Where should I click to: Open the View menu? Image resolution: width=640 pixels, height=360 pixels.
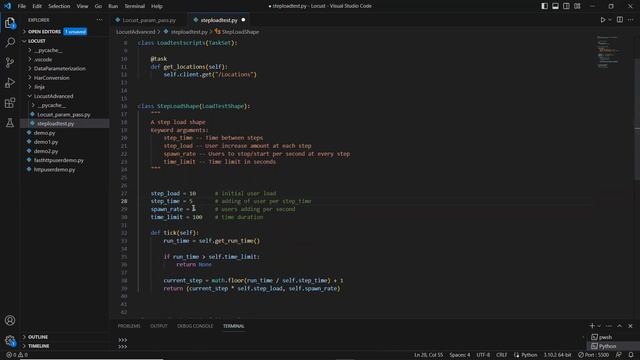(82, 6)
